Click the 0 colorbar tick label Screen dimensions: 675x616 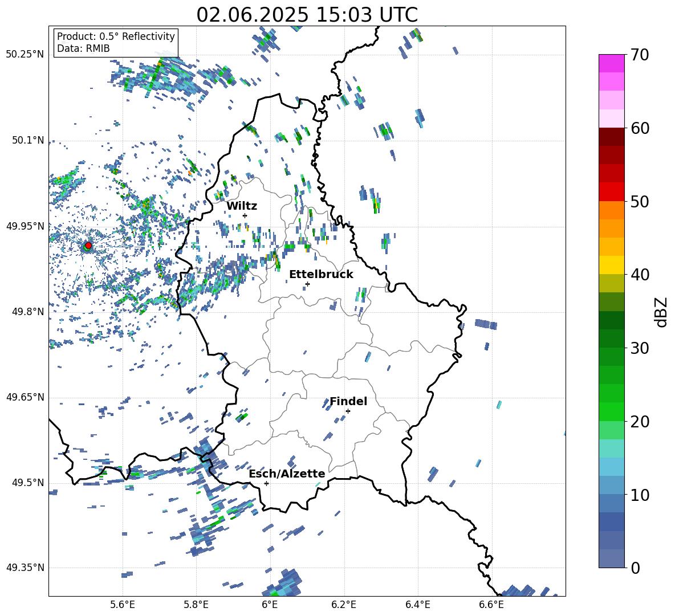[x=635, y=568]
